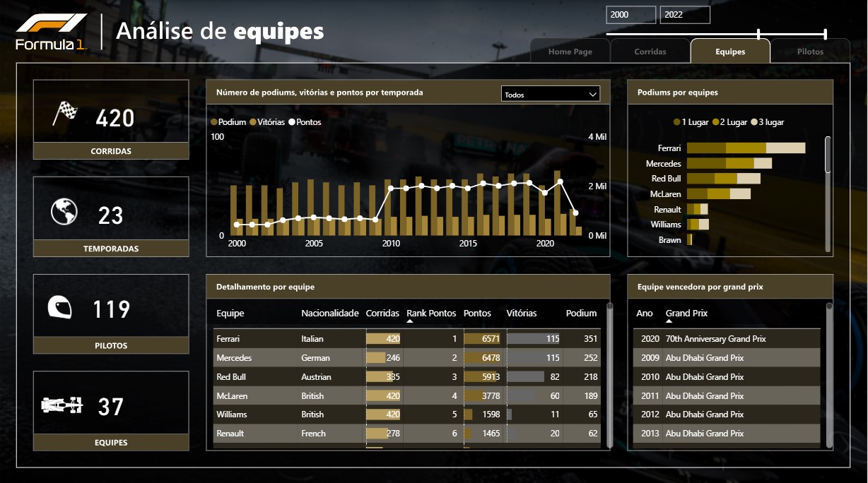The width and height of the screenshot is (868, 483).
Task: Select the Ferrari row in team table
Action: [x=407, y=339]
